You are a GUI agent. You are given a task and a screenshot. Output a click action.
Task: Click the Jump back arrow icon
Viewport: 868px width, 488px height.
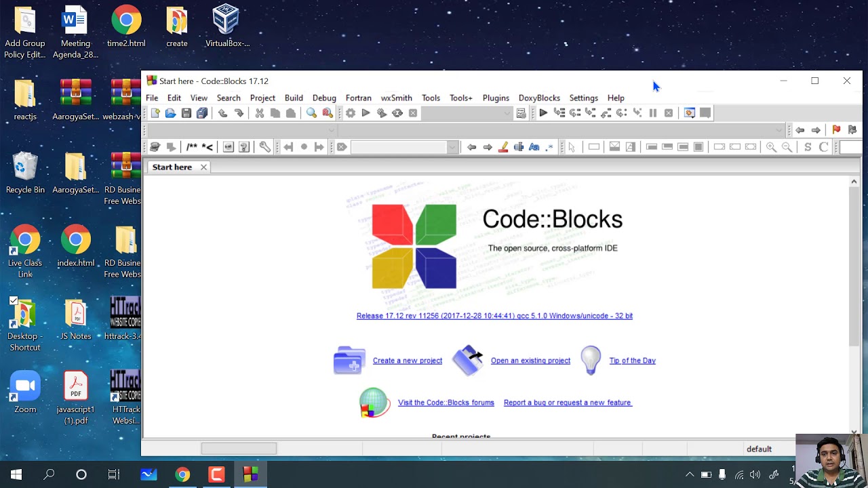pyautogui.click(x=800, y=130)
